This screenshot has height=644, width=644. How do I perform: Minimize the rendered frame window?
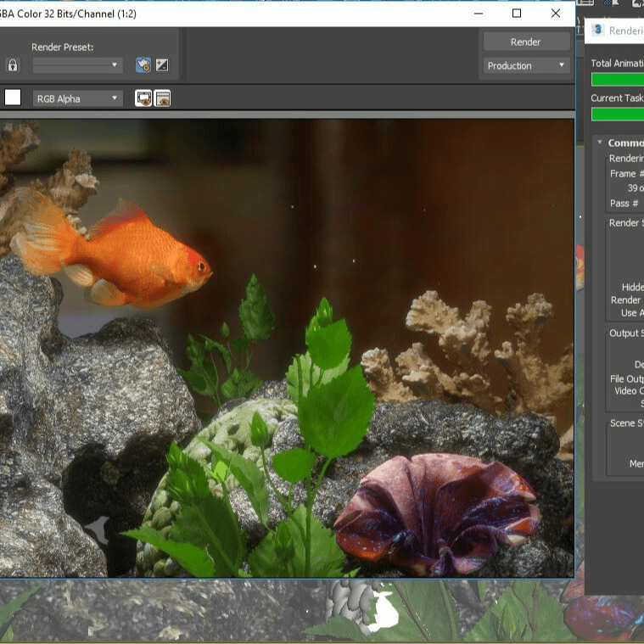(478, 14)
